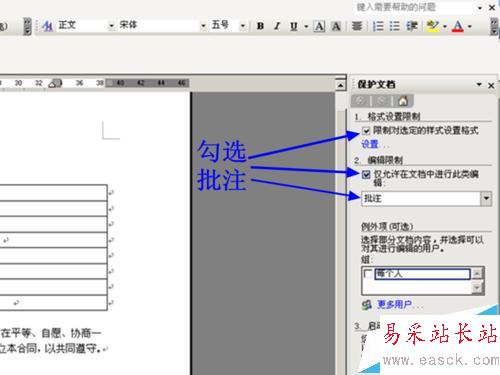Select the 每个人 list entry

(x=422, y=274)
